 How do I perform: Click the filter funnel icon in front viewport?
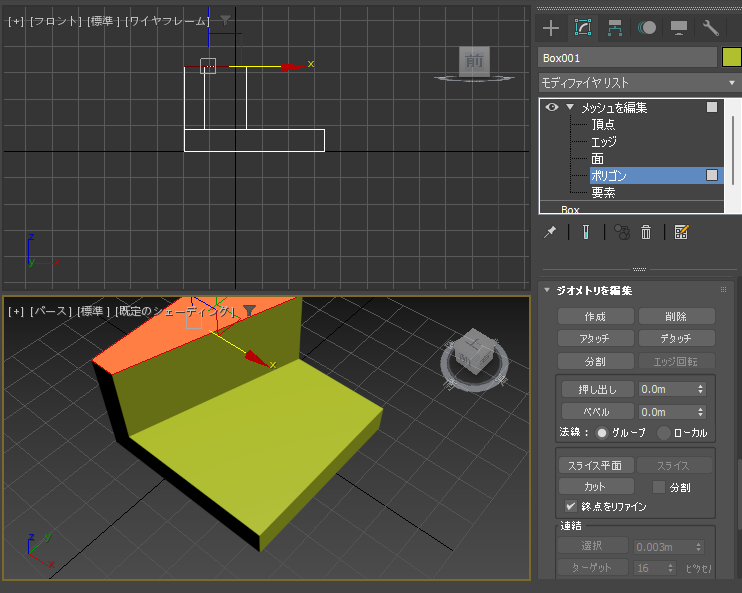point(225,20)
